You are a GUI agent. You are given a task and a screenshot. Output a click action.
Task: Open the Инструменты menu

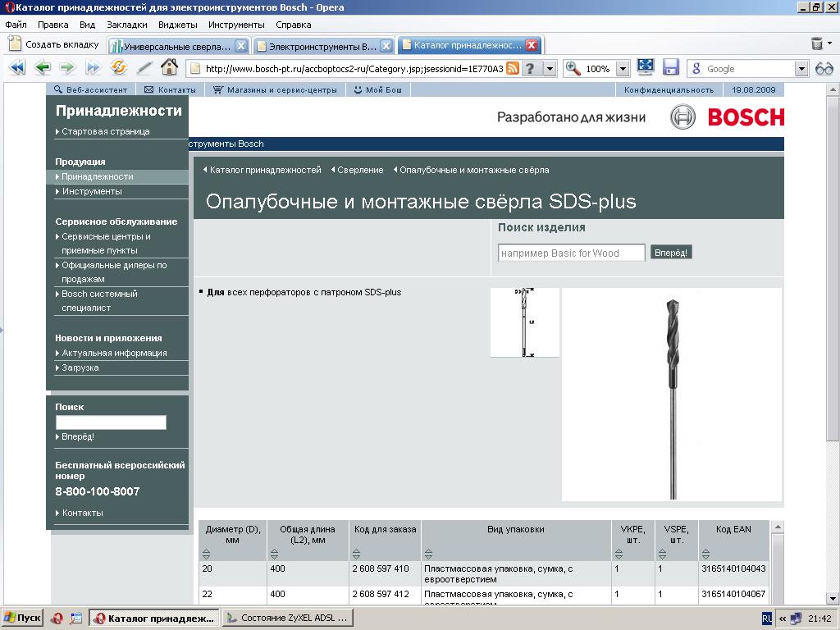[236, 25]
